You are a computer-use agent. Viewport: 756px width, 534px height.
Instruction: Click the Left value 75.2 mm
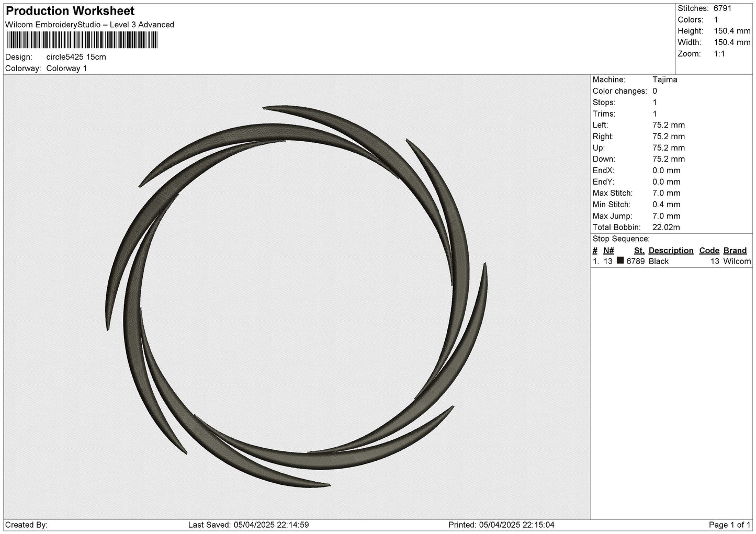point(669,125)
